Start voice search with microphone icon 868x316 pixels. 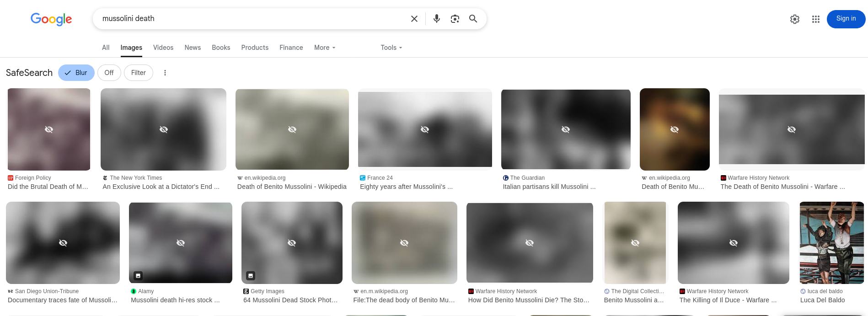437,19
